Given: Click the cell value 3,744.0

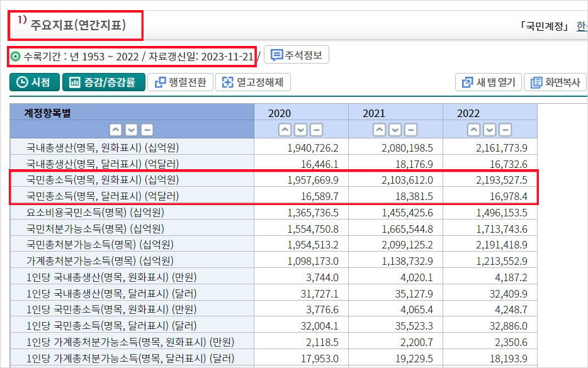Looking at the screenshot, I should [x=322, y=277].
